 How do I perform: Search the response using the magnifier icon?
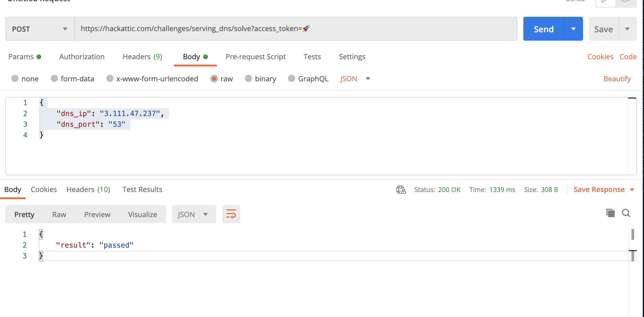(626, 213)
